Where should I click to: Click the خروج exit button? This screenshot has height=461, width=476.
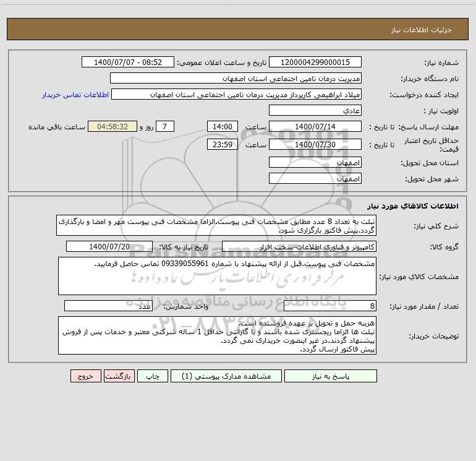click(x=85, y=376)
